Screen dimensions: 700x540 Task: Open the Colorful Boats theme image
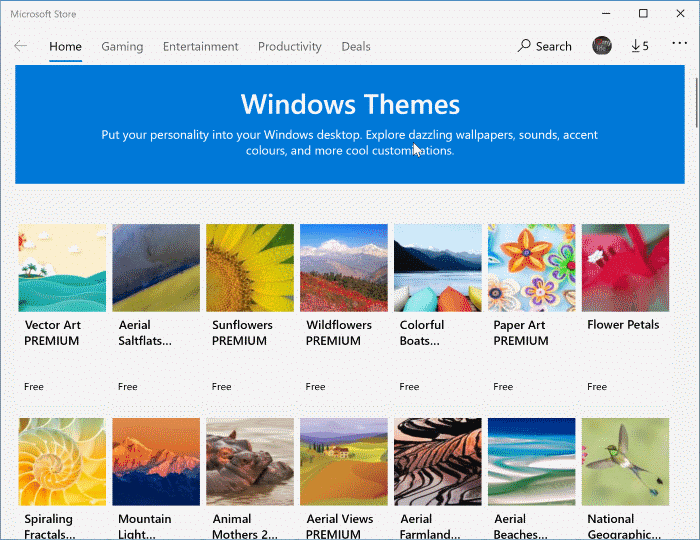[x=438, y=268]
